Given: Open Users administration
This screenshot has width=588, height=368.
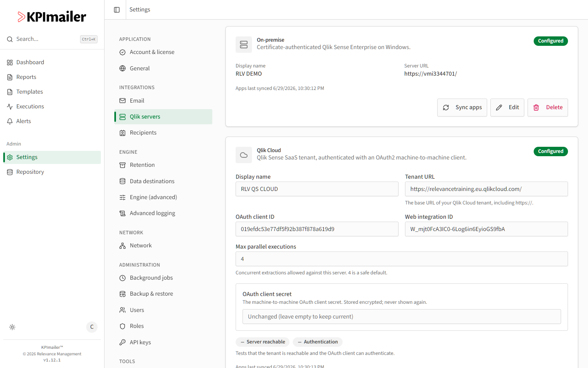Looking at the screenshot, I should point(163,310).
